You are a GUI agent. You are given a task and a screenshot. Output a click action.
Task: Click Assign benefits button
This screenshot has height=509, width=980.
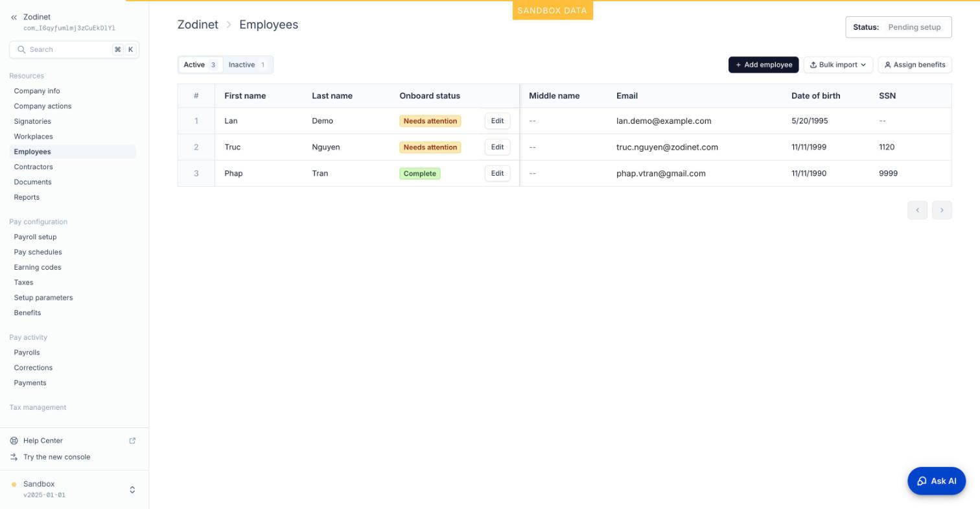point(915,65)
